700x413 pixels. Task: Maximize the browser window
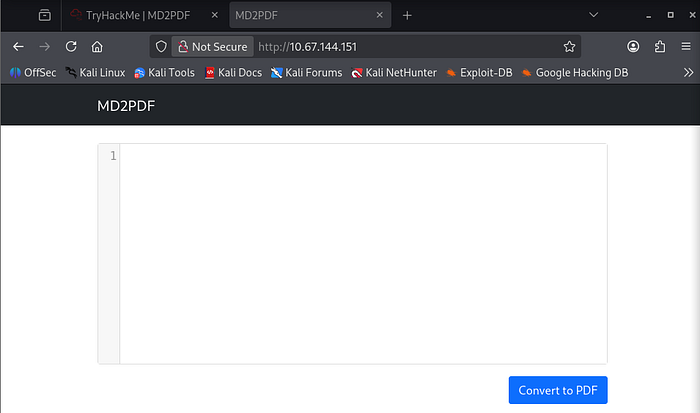(671, 15)
